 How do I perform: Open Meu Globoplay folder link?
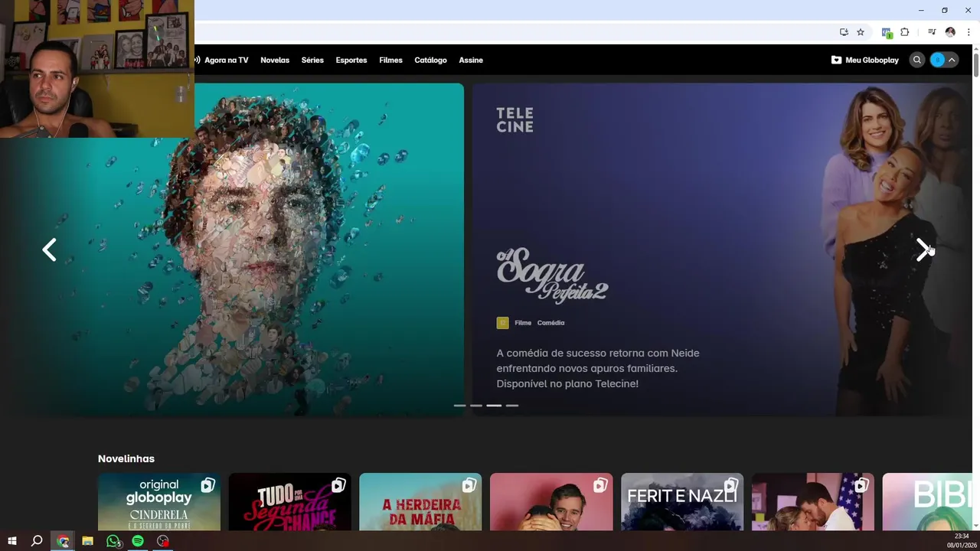pos(865,60)
